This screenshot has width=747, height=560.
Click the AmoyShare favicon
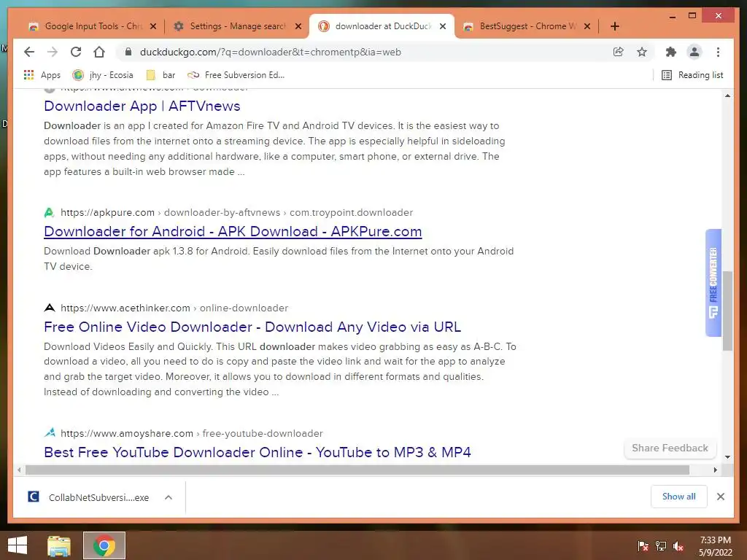(x=49, y=433)
